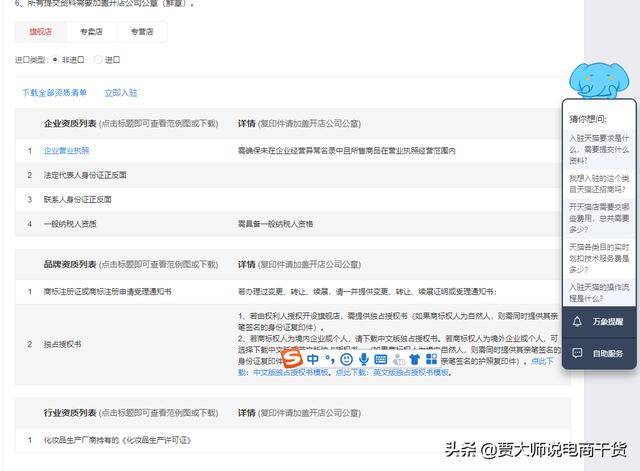The image size is (640, 471).
Task: Download 中文版独占授权书模板 link
Action: [291, 372]
